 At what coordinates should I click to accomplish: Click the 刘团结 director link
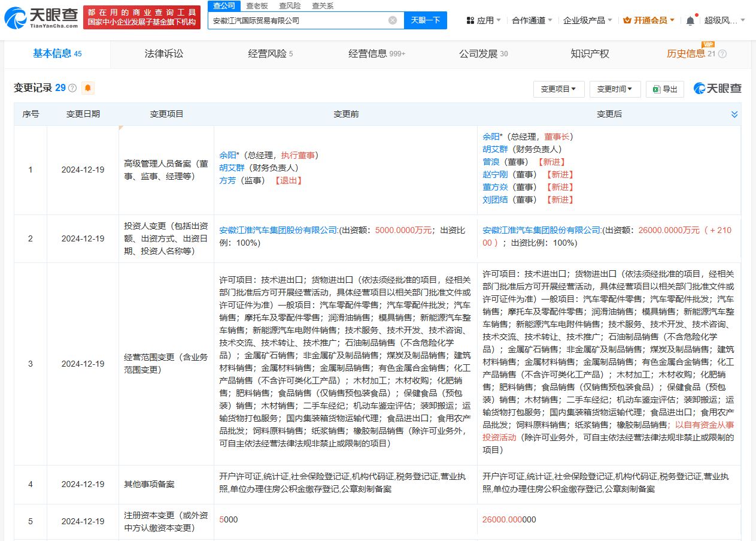(495, 200)
